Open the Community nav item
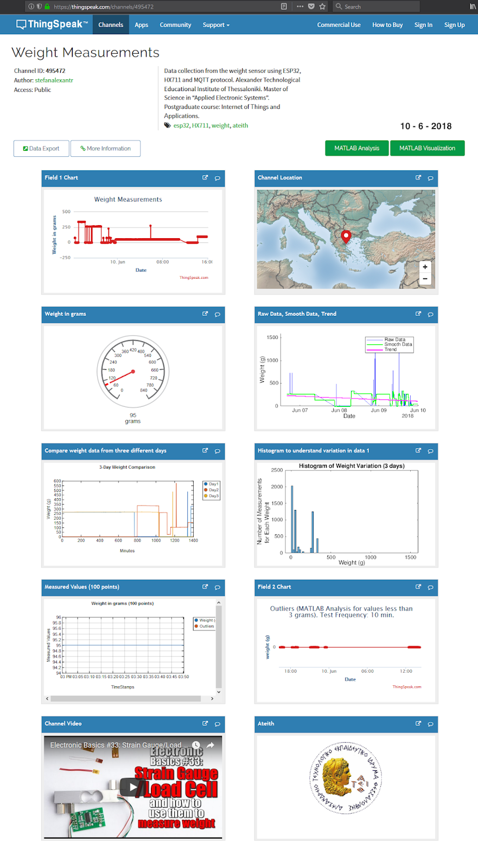 coord(175,25)
